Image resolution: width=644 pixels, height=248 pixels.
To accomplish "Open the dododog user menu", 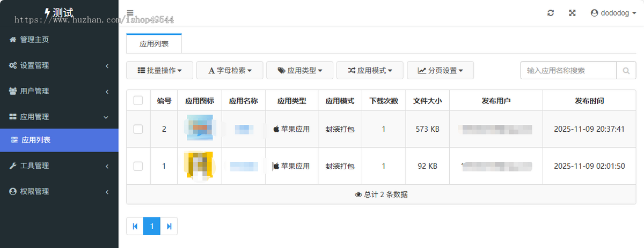I will point(613,13).
